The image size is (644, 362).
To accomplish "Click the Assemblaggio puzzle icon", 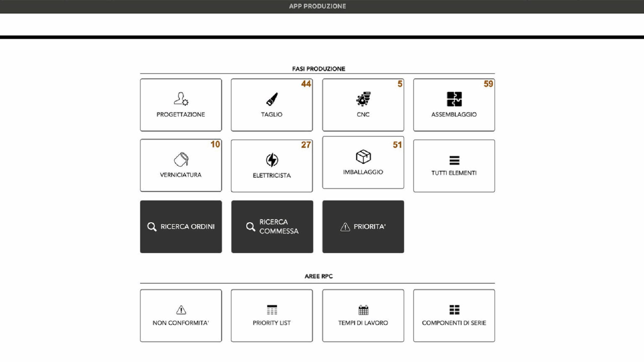I will [x=454, y=99].
